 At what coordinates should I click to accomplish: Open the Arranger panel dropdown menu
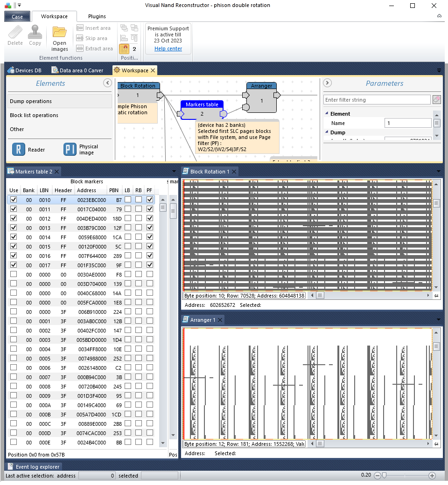pyautogui.click(x=438, y=319)
